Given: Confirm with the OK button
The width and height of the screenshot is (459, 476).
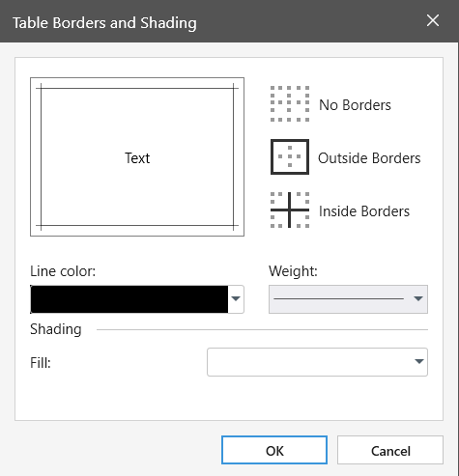Looking at the screenshot, I should click(274, 450).
